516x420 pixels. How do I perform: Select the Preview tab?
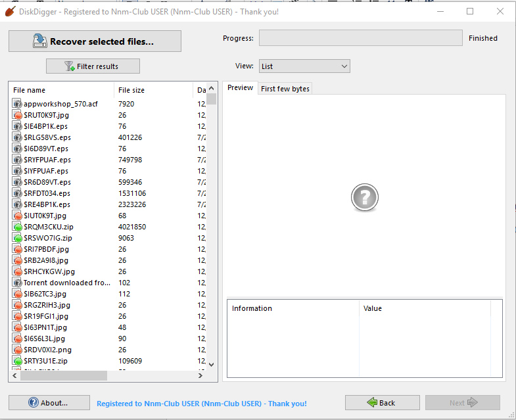point(240,88)
